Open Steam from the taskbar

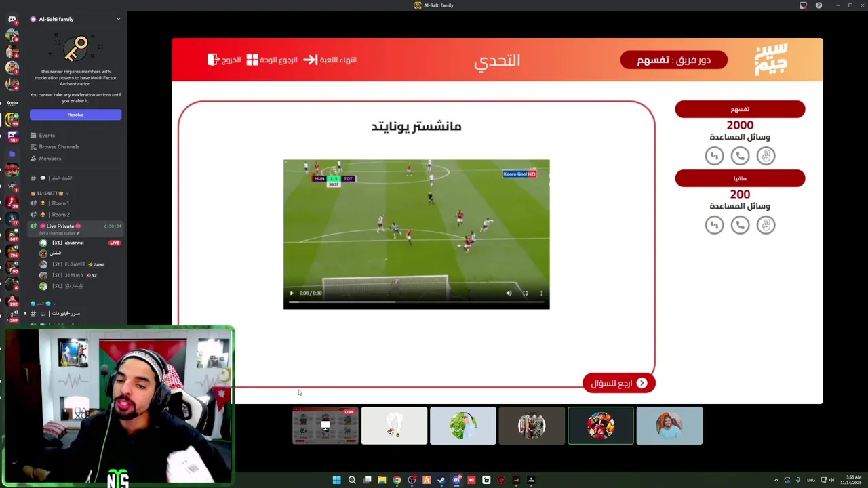441,480
